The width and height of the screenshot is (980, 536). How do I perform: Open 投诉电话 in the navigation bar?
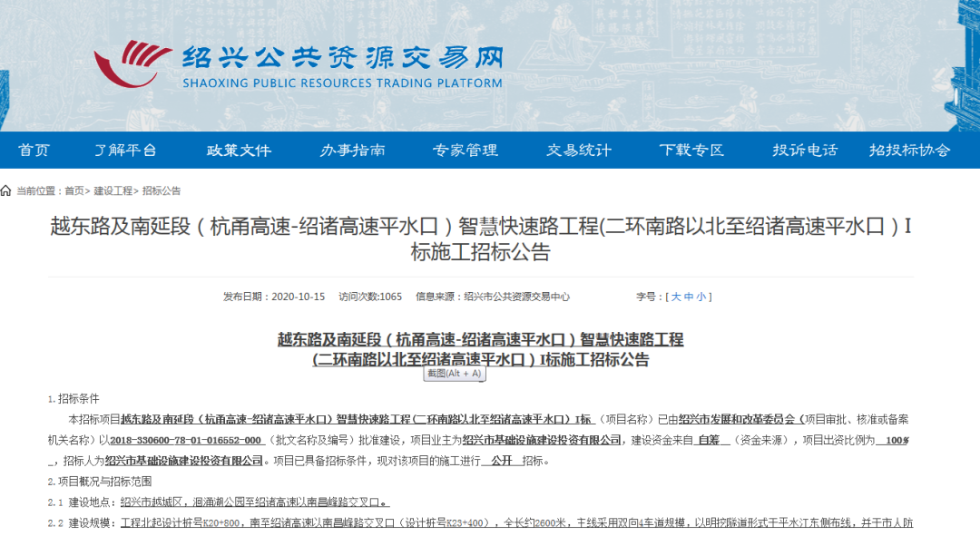click(805, 150)
